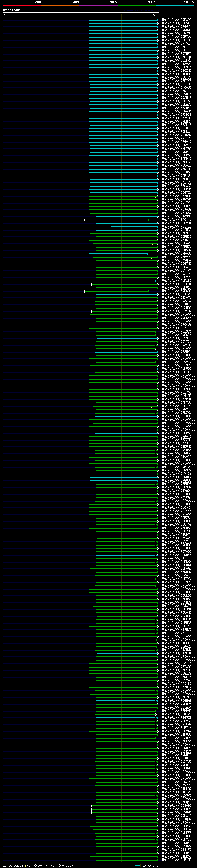Screen dimensions: 197x868
Task: Click hit label UniRef100_C5WYF2
Action: point(177,91)
